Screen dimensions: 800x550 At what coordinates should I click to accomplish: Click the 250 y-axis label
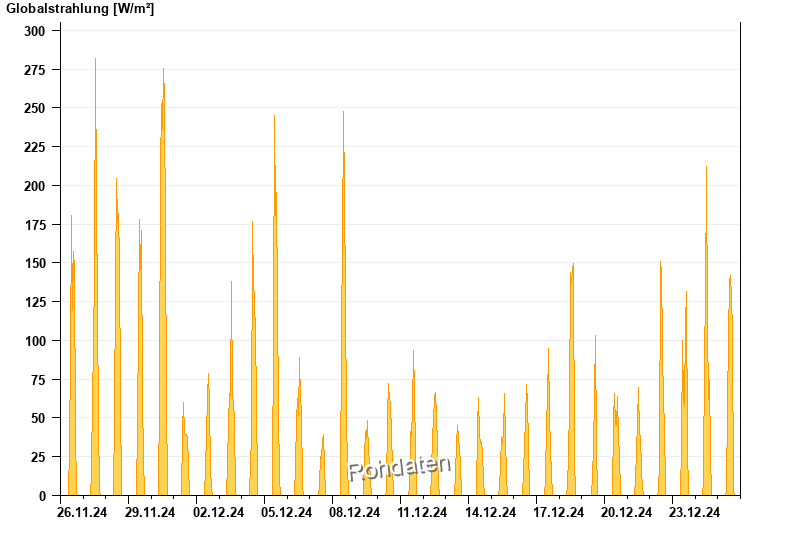[x=35, y=108]
